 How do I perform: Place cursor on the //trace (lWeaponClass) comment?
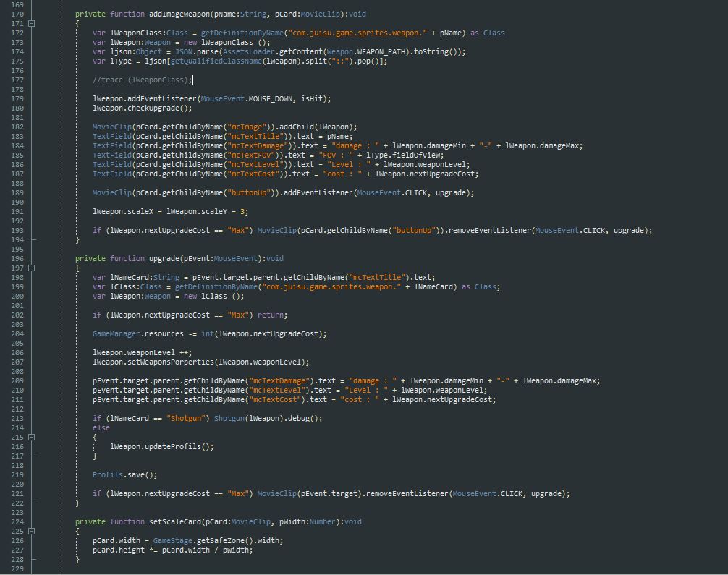click(x=142, y=80)
